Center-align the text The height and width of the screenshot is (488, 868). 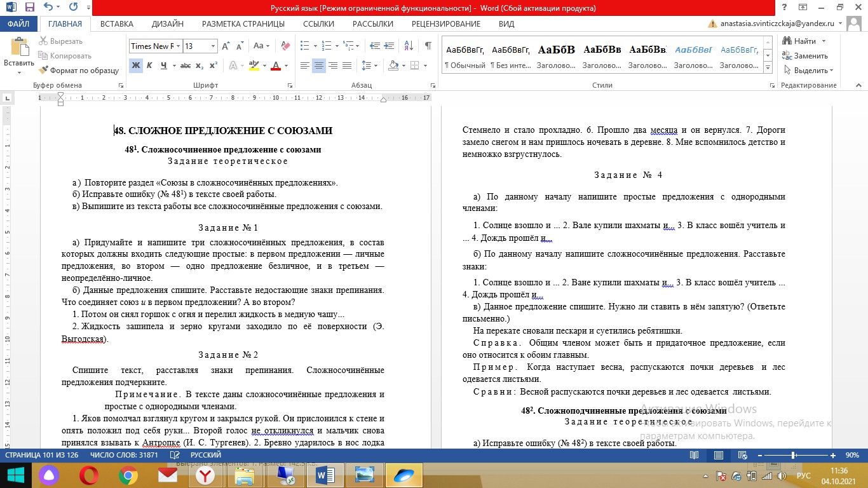coord(319,65)
